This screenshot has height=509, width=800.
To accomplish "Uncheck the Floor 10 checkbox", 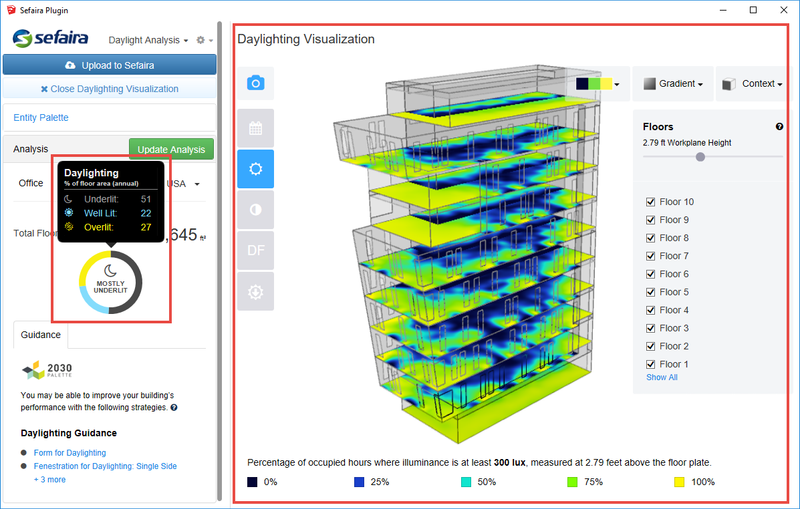I will coord(652,202).
